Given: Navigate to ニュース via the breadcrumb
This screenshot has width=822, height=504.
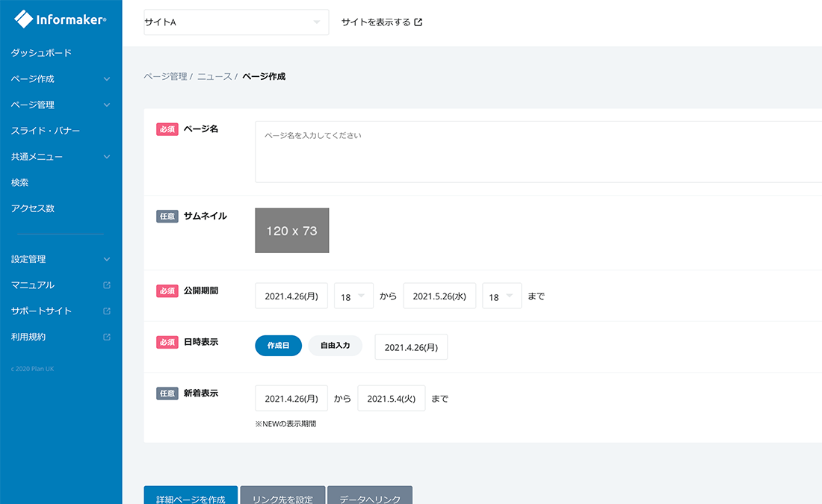Looking at the screenshot, I should coord(214,76).
